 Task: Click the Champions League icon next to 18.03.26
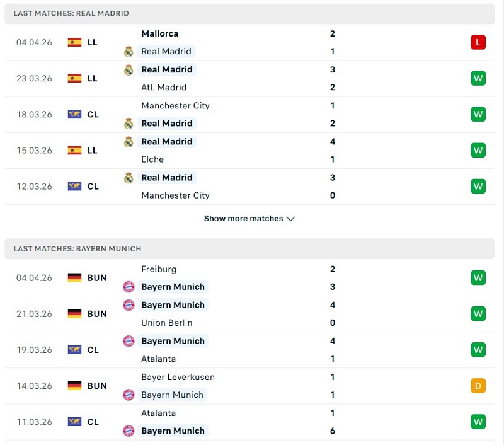73,114
